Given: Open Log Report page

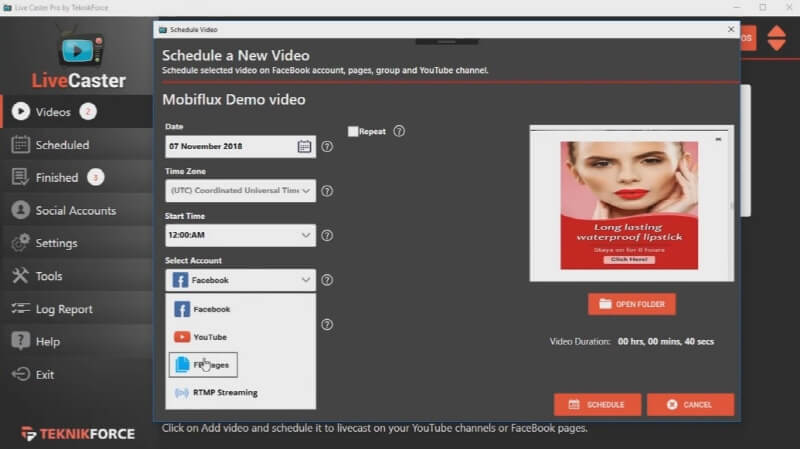Looking at the screenshot, I should 77,309.
